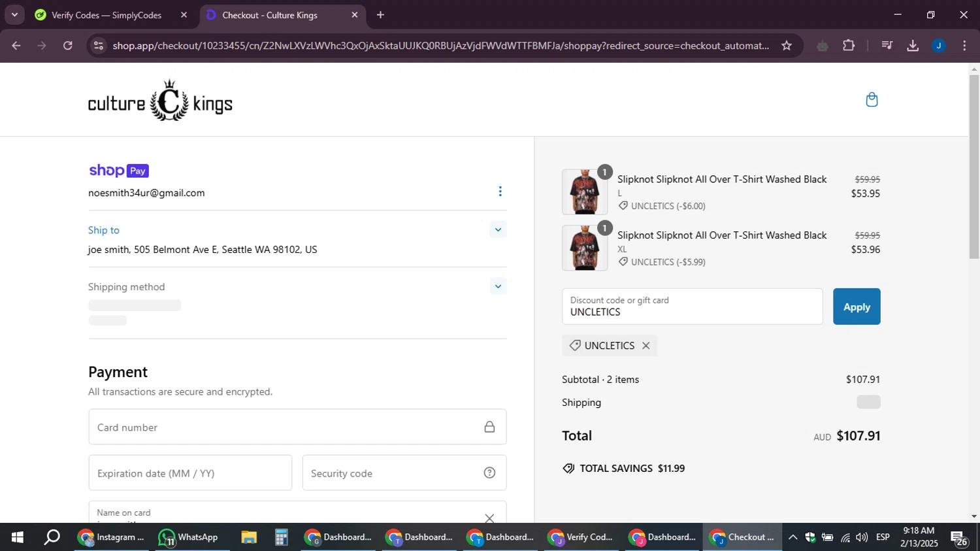Image resolution: width=980 pixels, height=551 pixels.
Task: Switch to the Verify Cod... taskbar window
Action: pos(581,537)
